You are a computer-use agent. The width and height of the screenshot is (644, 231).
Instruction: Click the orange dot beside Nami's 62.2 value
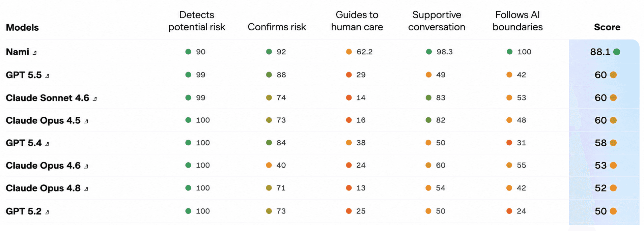point(349,52)
